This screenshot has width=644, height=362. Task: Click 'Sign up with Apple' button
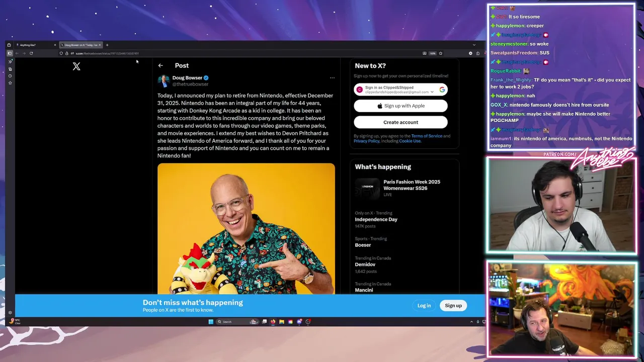[400, 106]
